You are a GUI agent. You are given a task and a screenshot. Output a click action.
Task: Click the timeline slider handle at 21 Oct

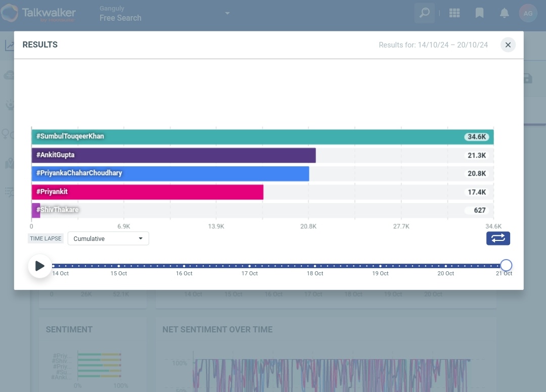pos(506,265)
